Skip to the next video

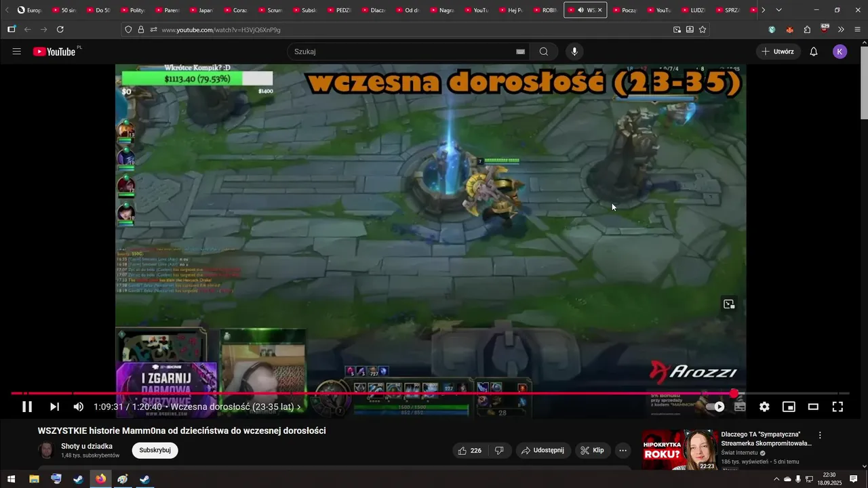coord(54,407)
